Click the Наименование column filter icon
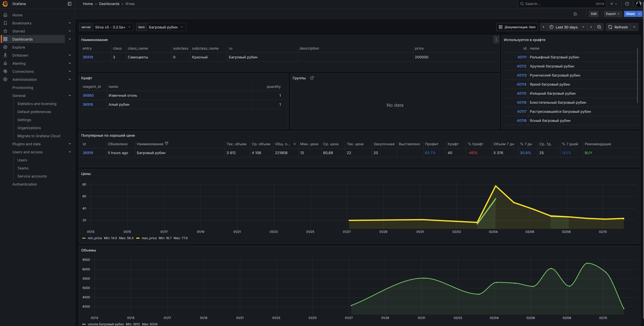 tap(167, 143)
